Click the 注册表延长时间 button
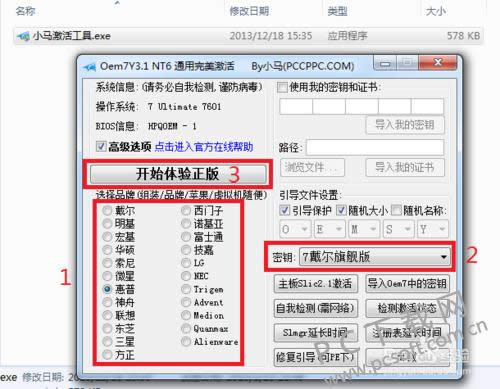Screen dimensions: 500x389 coord(407,333)
